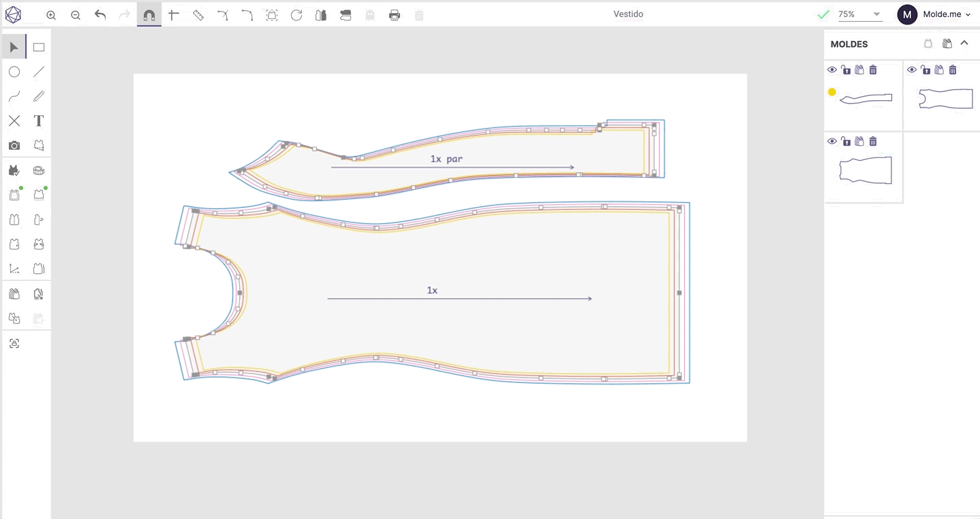Hide the top-right dress mold with its eye icon
Screen dimensions: 980x519
coord(912,70)
